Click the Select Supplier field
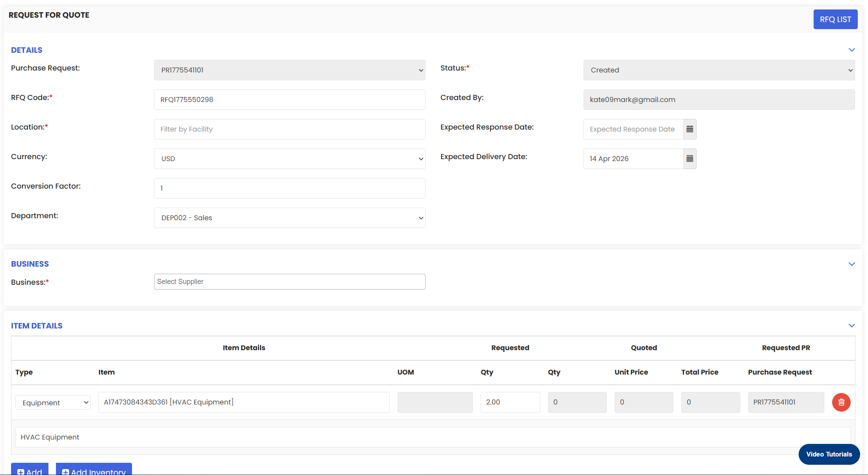Viewport: 868px width, 475px height. pyautogui.click(x=289, y=282)
